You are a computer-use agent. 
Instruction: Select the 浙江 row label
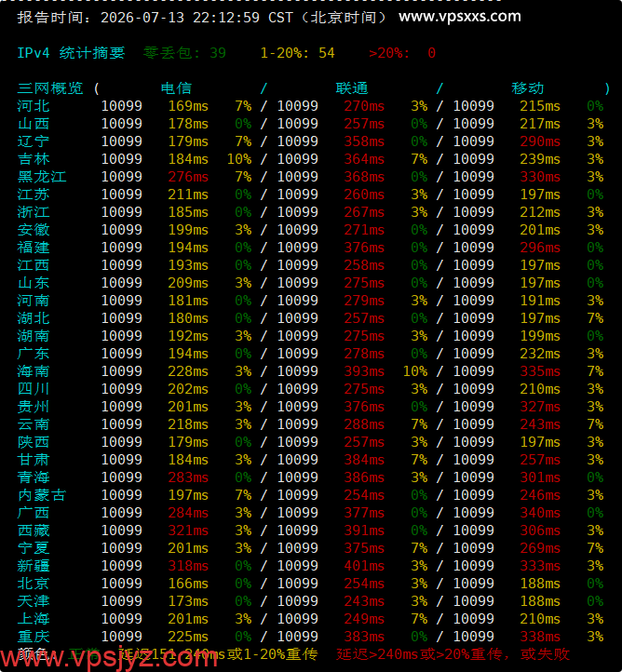click(34, 212)
